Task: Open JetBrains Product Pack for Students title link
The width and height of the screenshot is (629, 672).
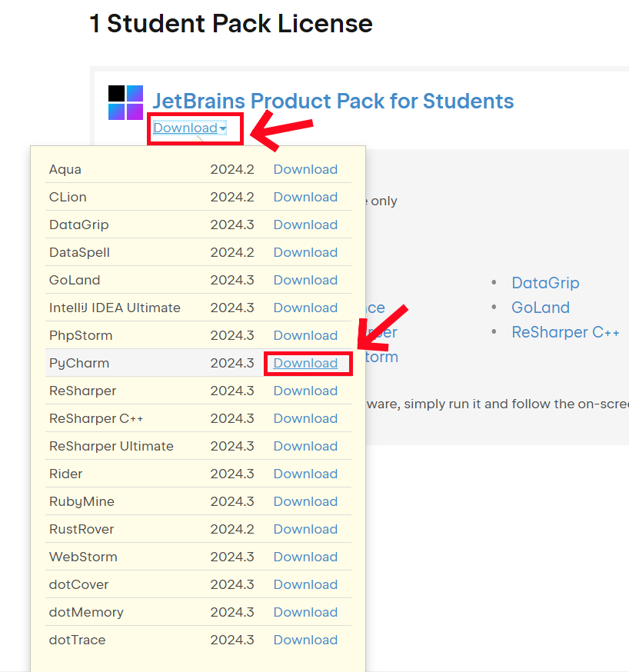Action: point(333,101)
